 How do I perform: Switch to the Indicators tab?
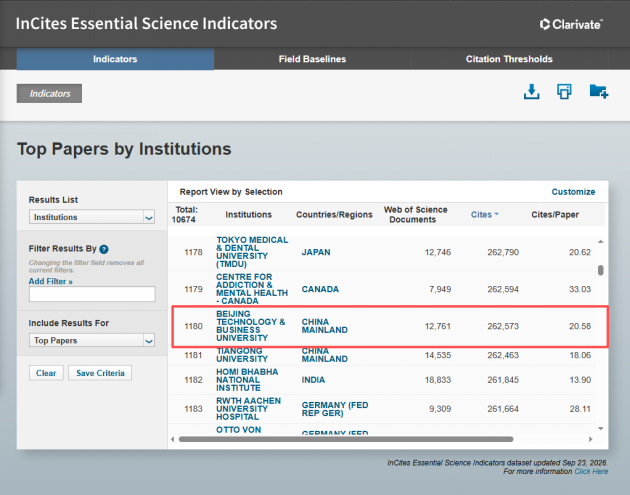(x=115, y=59)
